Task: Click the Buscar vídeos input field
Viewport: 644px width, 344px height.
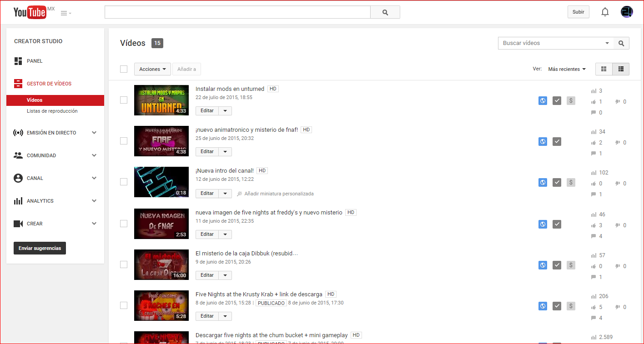Action: click(551, 43)
